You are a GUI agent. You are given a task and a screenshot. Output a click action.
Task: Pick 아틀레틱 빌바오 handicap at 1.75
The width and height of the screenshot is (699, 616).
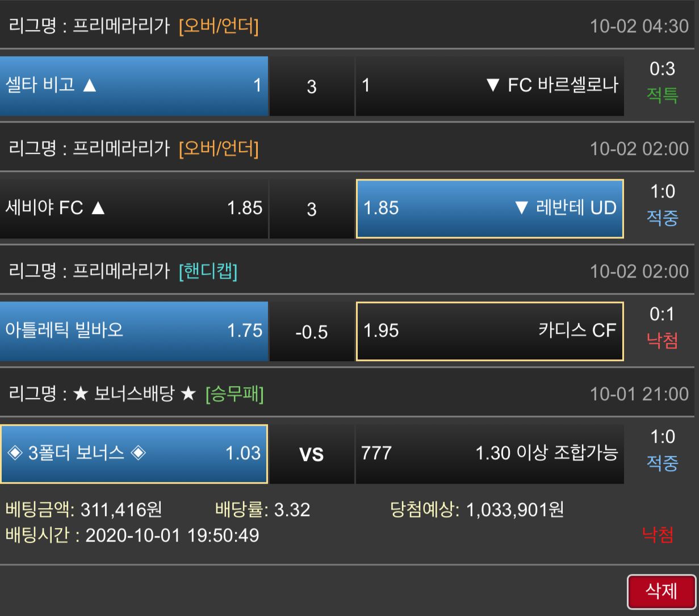(134, 331)
